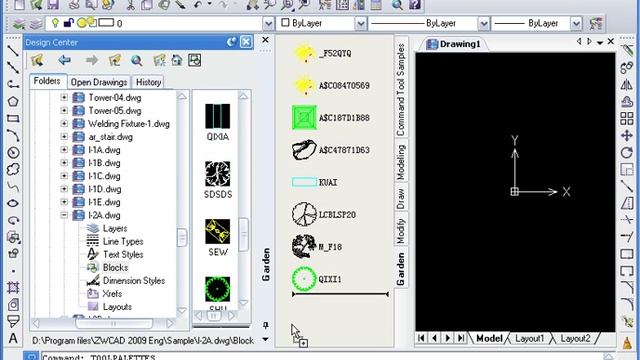Click the tree pane vertical scrollbar thumb
Image resolution: width=640 pixels, height=360 pixels.
pos(182,238)
